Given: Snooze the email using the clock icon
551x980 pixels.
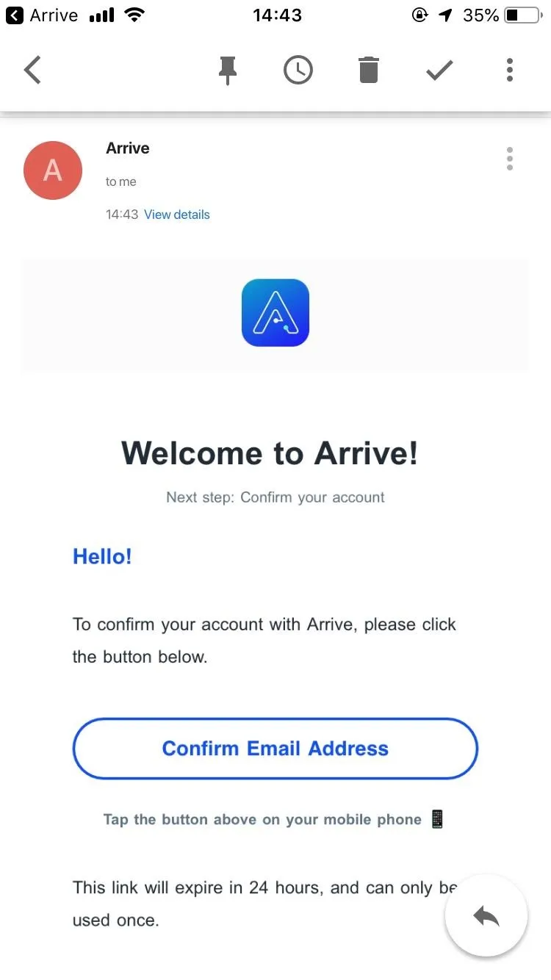Looking at the screenshot, I should pyautogui.click(x=298, y=71).
